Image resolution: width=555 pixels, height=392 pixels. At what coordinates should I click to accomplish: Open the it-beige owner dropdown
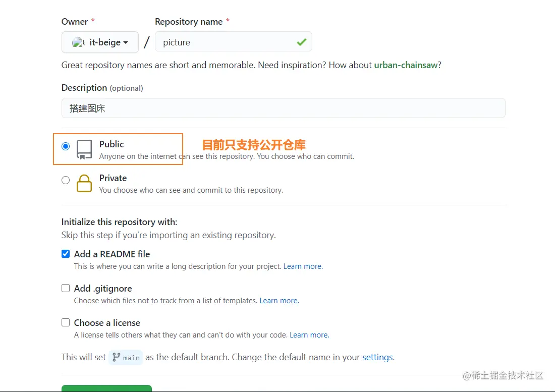coord(100,42)
